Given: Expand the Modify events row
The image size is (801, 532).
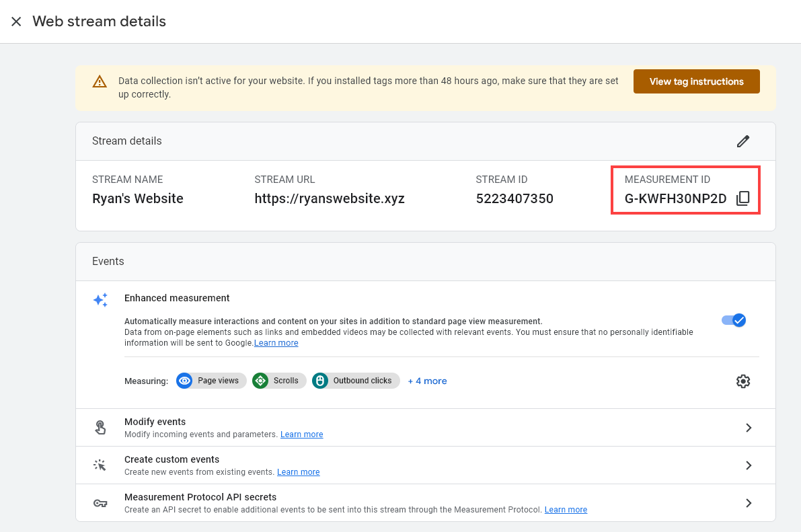Looking at the screenshot, I should pos(749,427).
